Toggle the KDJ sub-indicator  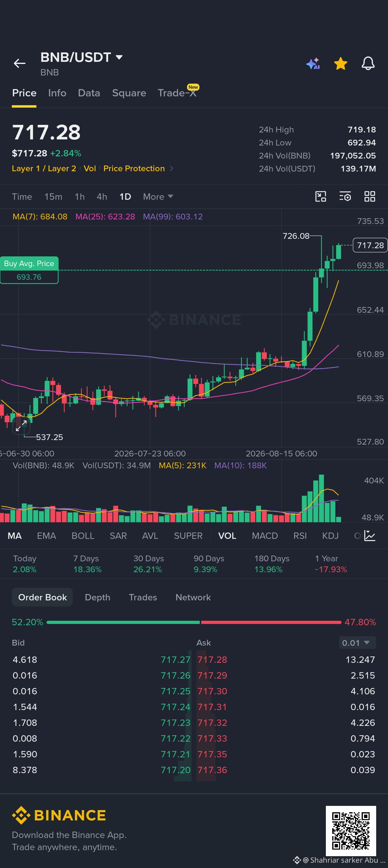pyautogui.click(x=330, y=536)
